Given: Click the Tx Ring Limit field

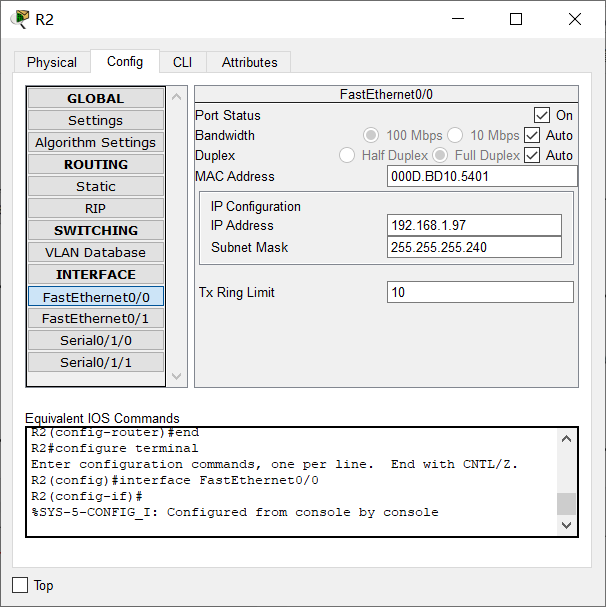Looking at the screenshot, I should 480,292.
